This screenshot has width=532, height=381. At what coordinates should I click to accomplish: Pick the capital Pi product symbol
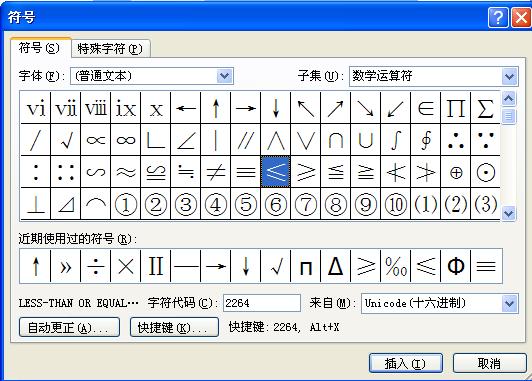(455, 108)
